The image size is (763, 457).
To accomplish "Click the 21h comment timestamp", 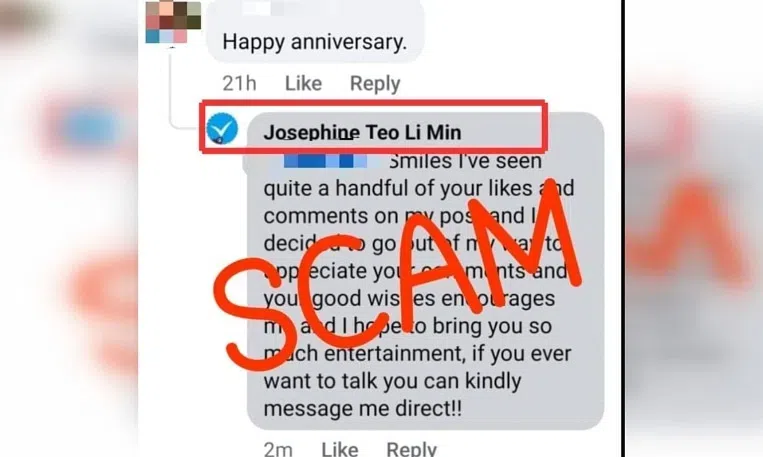I will click(240, 84).
